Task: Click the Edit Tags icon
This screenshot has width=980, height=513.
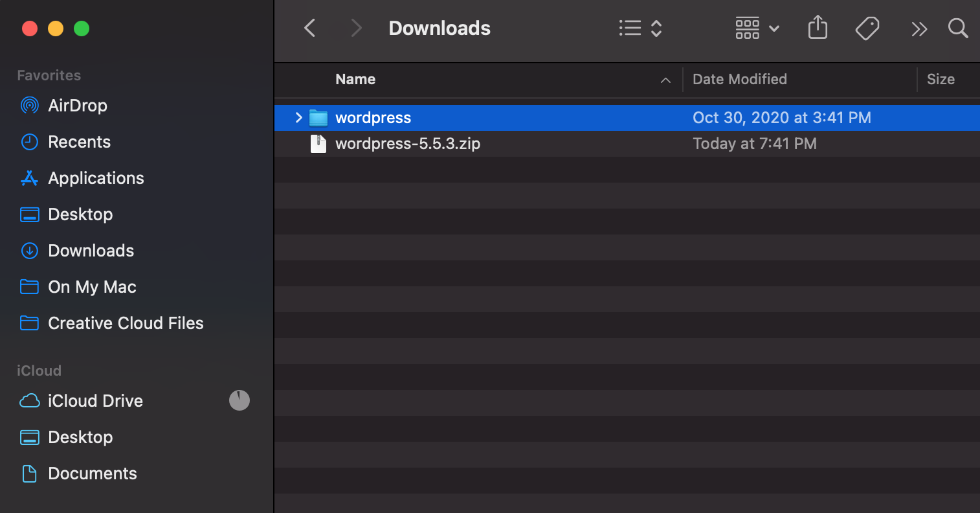Action: tap(867, 28)
